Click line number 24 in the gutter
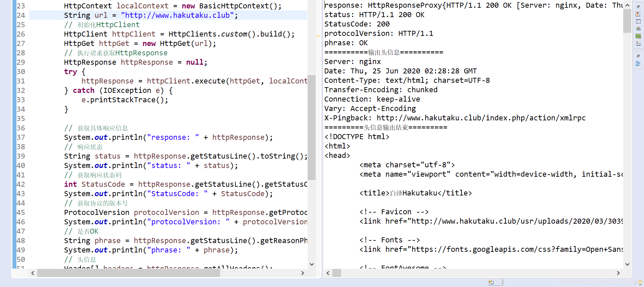The width and height of the screenshot is (644, 287). 21,15
